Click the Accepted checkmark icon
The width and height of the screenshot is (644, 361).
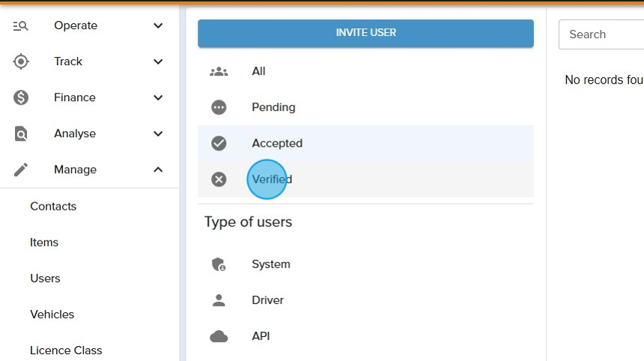pos(219,143)
